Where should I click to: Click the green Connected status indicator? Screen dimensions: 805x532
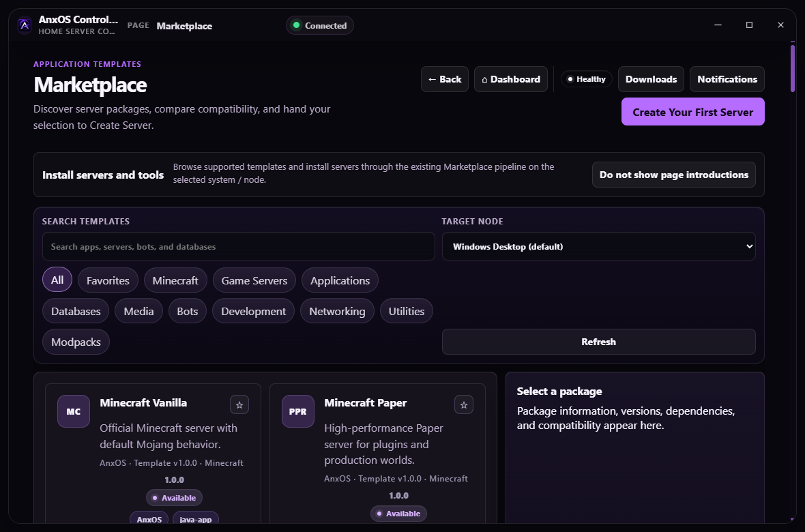click(319, 25)
